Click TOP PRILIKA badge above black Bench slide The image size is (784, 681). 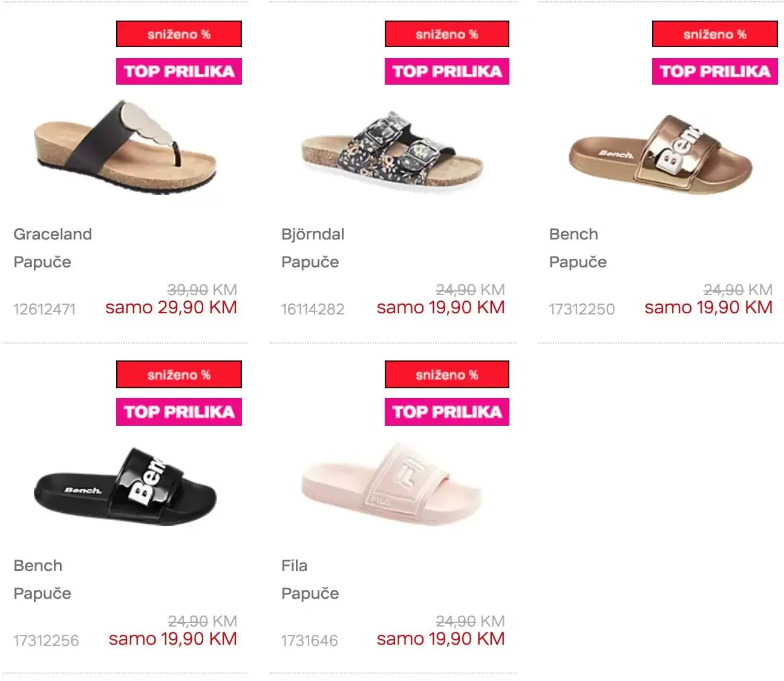click(x=179, y=412)
